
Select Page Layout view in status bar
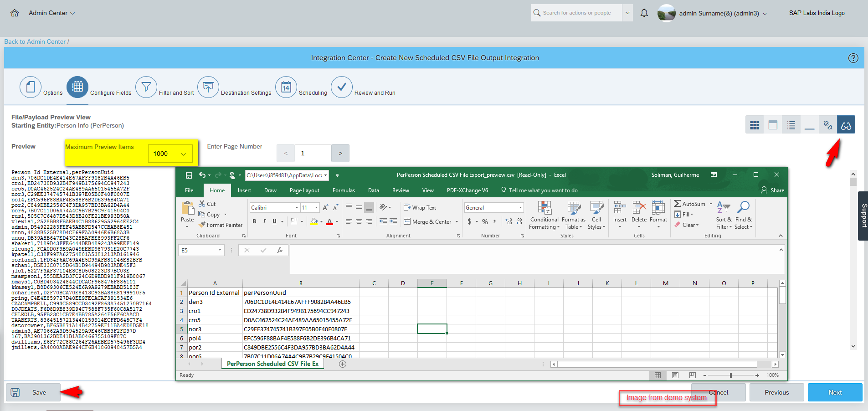pos(675,375)
